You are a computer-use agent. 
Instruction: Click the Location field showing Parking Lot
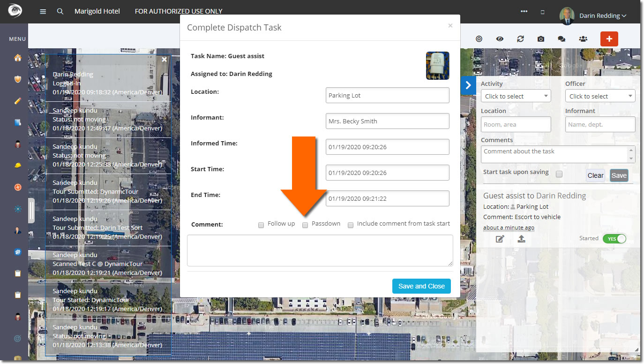(x=387, y=95)
